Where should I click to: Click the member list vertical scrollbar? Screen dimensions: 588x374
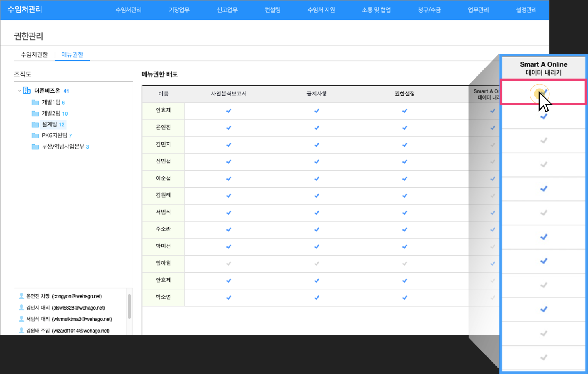[x=129, y=307]
